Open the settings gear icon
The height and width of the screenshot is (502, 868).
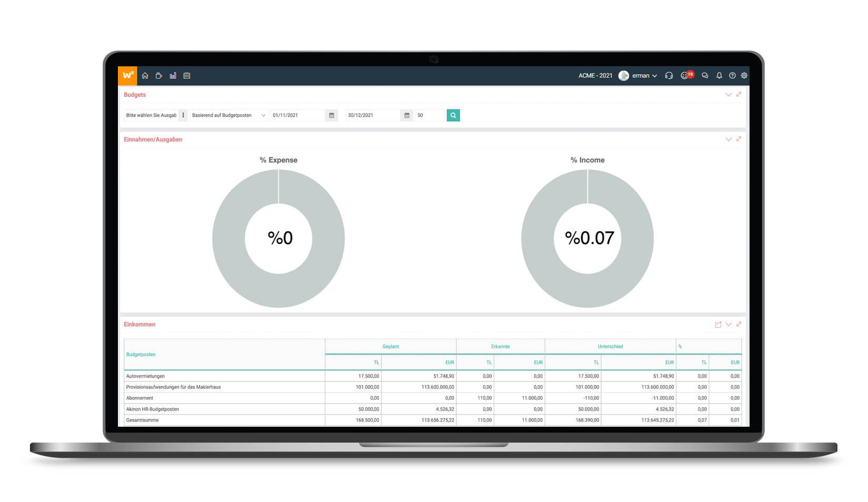[x=744, y=76]
